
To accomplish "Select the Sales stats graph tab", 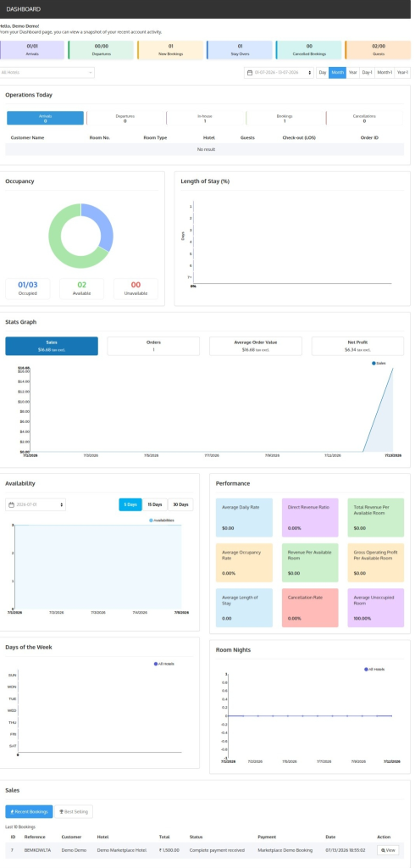I will tap(52, 346).
